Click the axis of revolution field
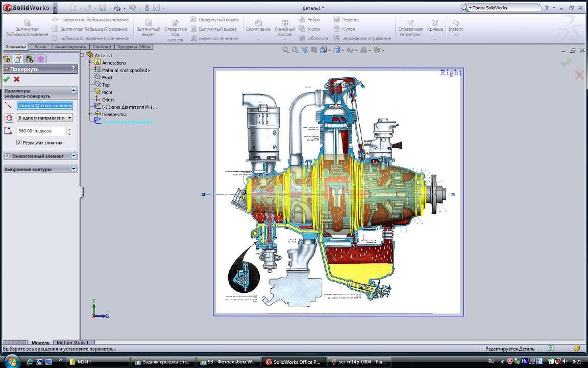The image size is (588, 368). pyautogui.click(x=45, y=105)
